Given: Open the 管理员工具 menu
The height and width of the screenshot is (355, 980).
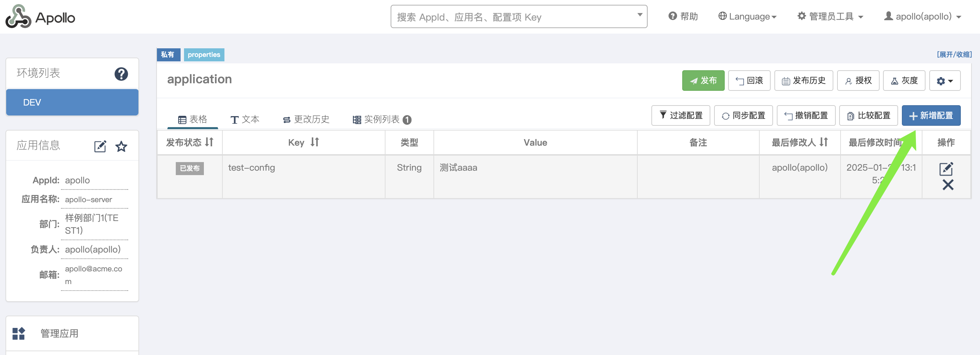Looking at the screenshot, I should pyautogui.click(x=830, y=16).
